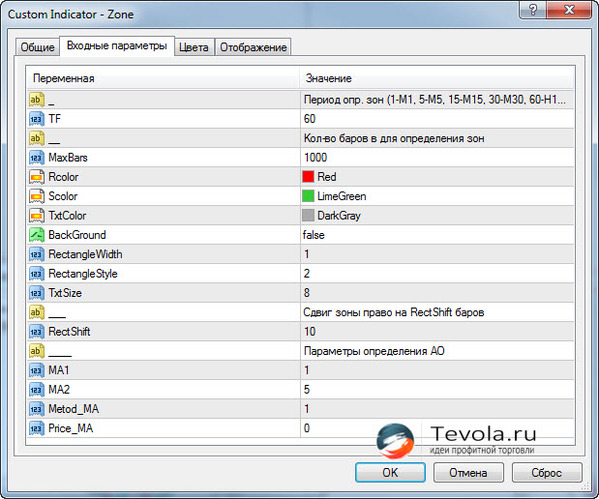599x499 pixels.
Task: Select the MaxBars variable name
Action: pos(68,157)
